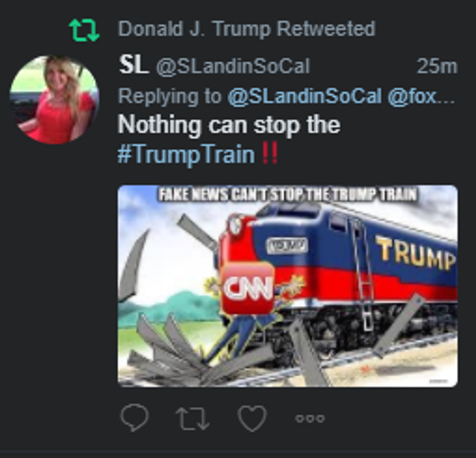Click the "FAKE NEWS CAN'T STOP" meme caption

tap(288, 195)
